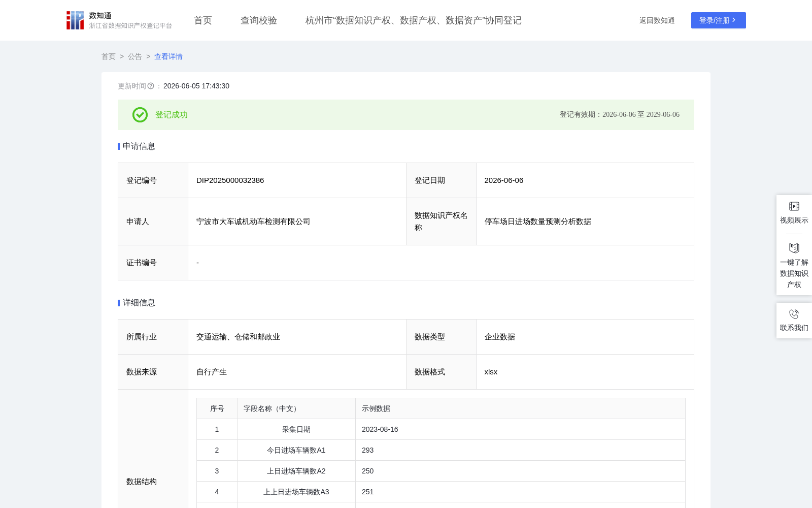The height and width of the screenshot is (508, 812).
Task: Click the 一键了解数据知识产权 book icon
Action: (x=794, y=248)
